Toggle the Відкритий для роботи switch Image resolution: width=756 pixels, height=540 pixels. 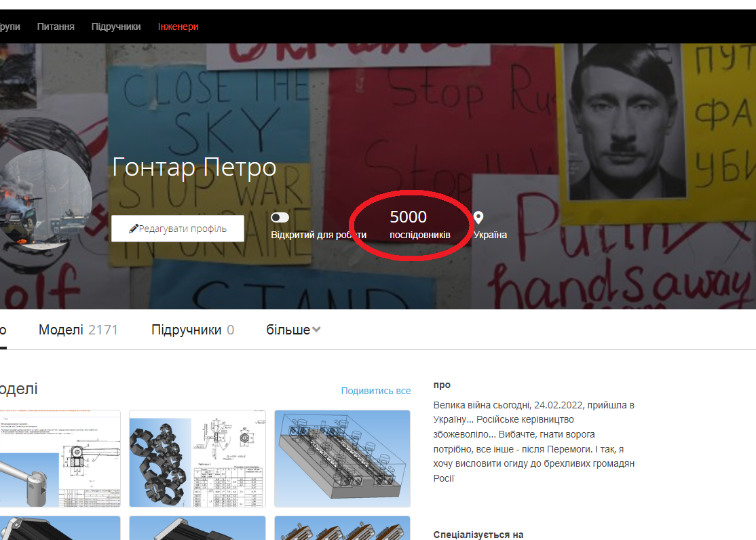280,218
